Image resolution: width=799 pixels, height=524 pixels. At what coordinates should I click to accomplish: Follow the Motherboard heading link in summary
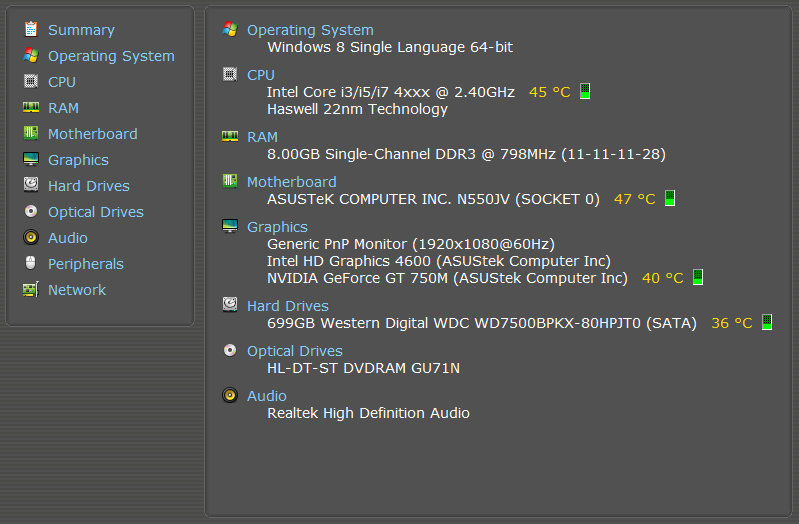(292, 182)
